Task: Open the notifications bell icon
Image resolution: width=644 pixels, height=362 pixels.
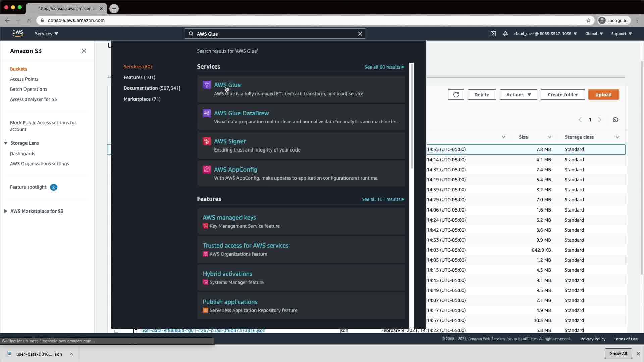Action: [x=505, y=34]
